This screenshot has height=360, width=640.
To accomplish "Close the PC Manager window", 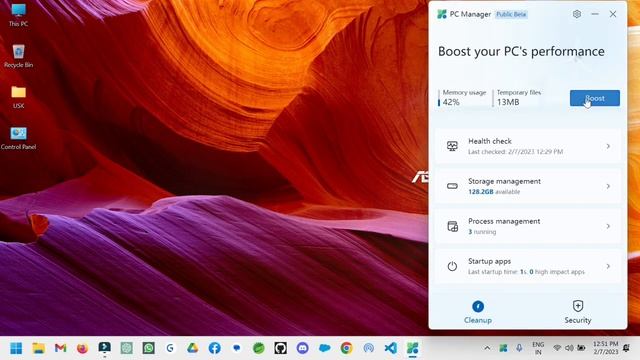I will point(613,14).
